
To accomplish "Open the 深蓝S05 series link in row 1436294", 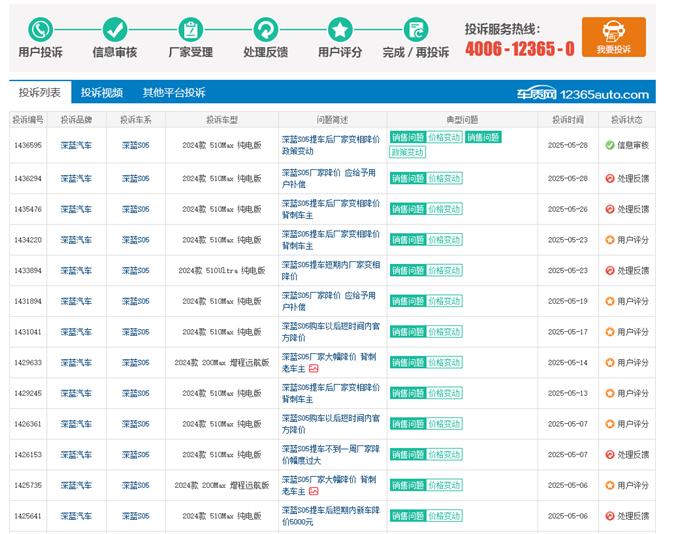I will tap(135, 178).
